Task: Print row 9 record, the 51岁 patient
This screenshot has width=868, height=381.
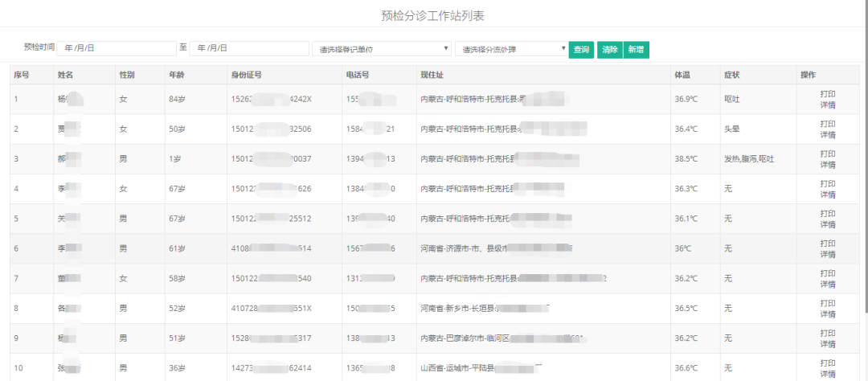Action: point(828,333)
